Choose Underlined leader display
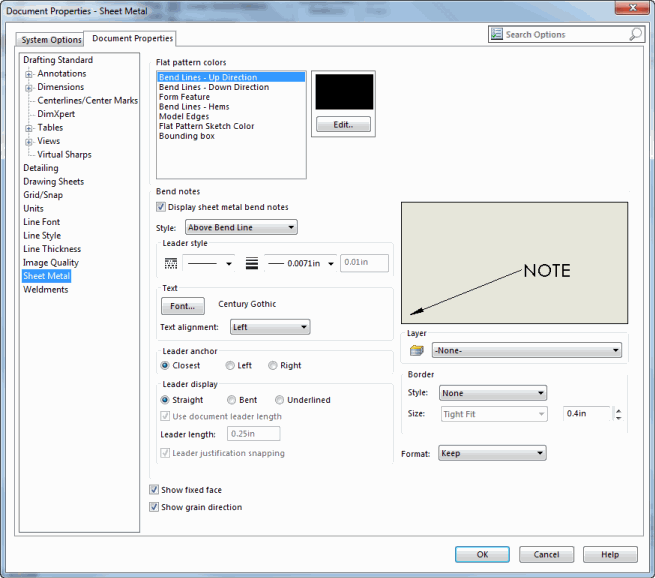The image size is (655, 578). pyautogui.click(x=279, y=400)
